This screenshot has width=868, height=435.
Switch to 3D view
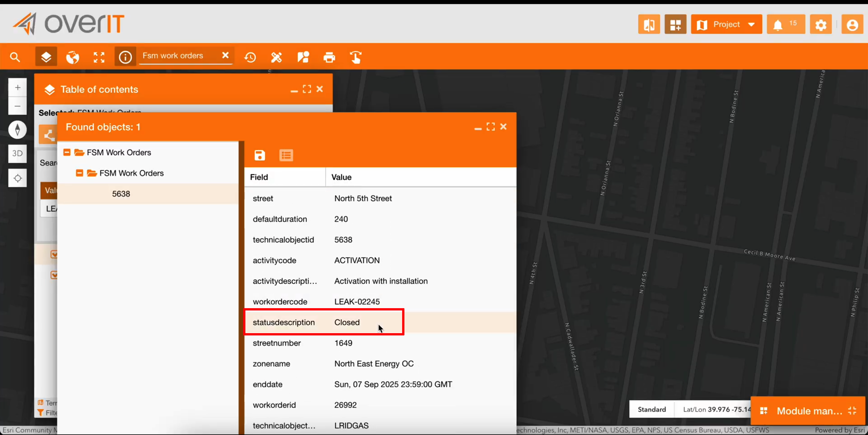pos(18,154)
